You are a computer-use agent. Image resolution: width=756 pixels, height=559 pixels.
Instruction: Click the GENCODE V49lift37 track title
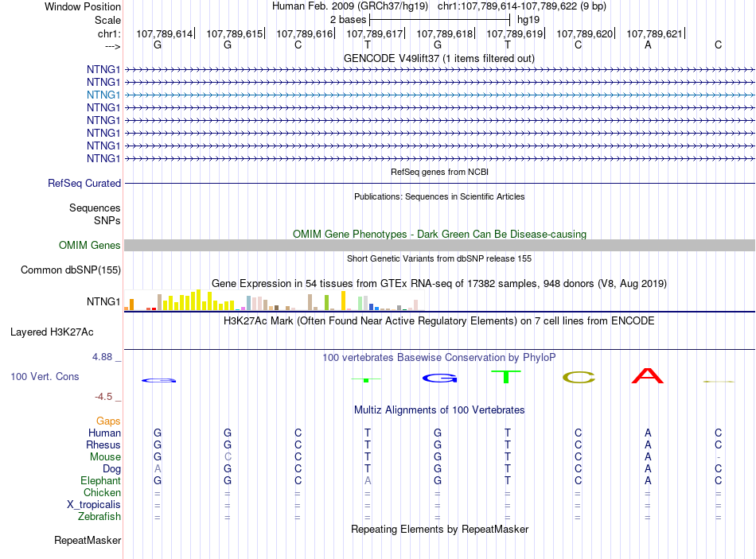click(x=439, y=59)
